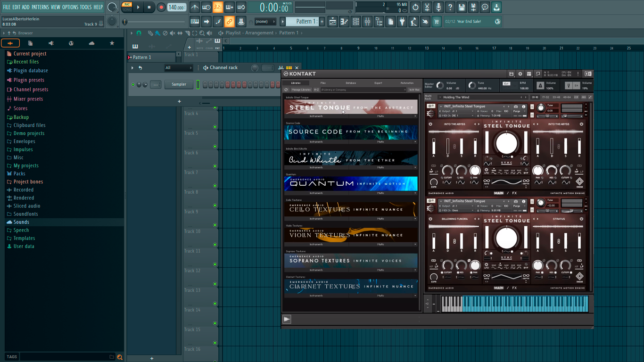The height and width of the screenshot is (362, 644).
Task: Toggle Kontakt Ext sync button
Action: coord(506,84)
